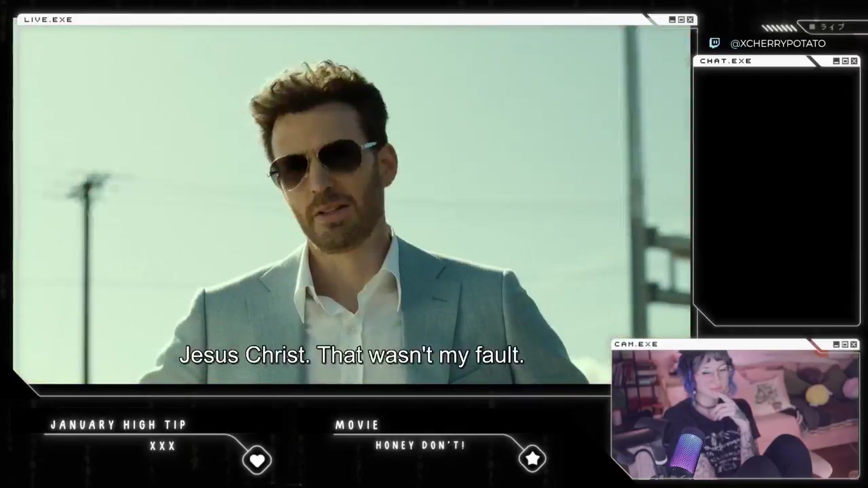Screen dimensions: 868x488
Task: Open the @XCHERRYPOTATO channel handle
Action: click(778, 43)
